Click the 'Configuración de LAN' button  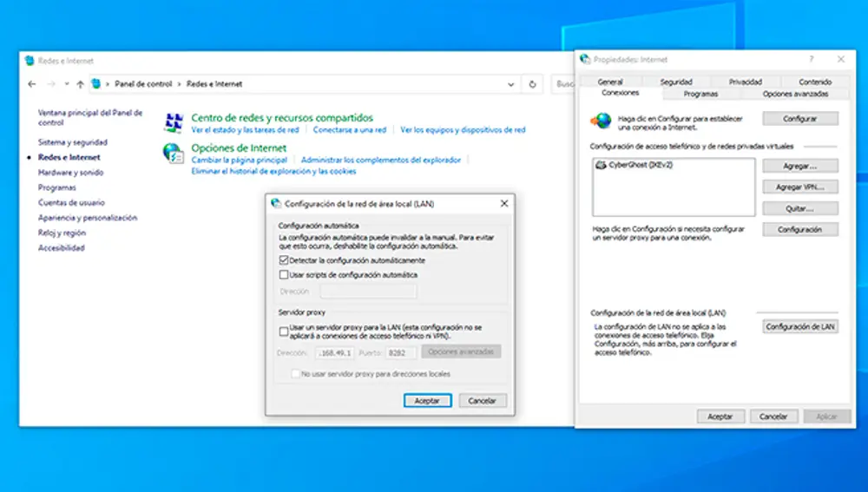[800, 327]
